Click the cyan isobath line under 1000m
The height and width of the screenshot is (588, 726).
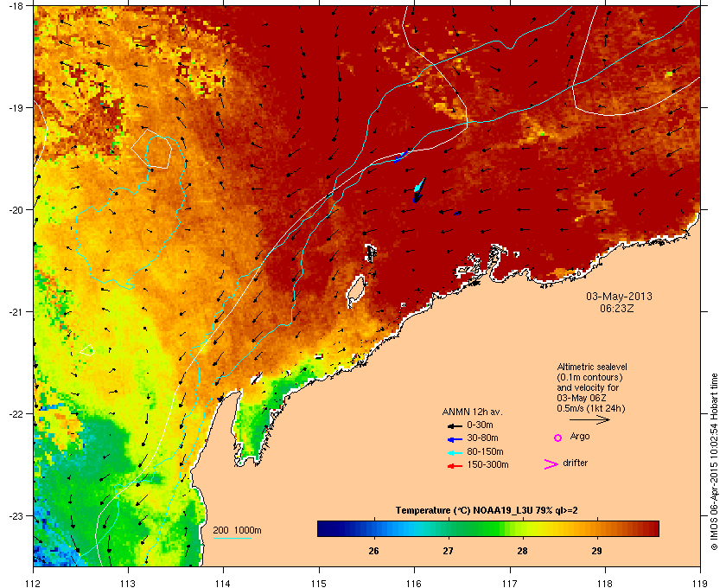(x=232, y=538)
